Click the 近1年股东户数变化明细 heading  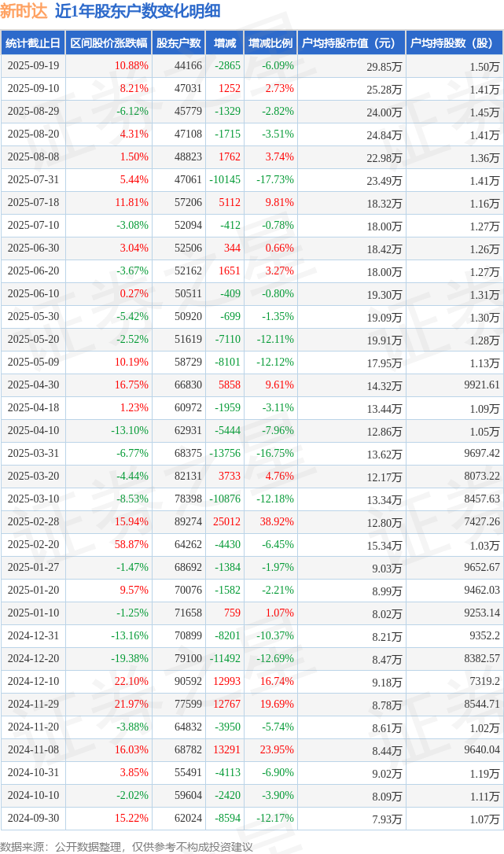coord(138,11)
